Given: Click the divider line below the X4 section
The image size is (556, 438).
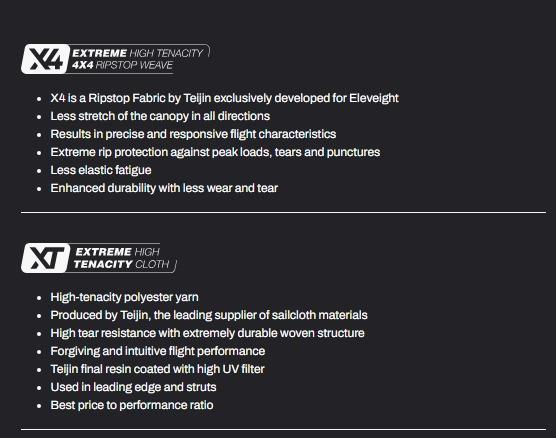Looking at the screenshot, I should tap(283, 212).
